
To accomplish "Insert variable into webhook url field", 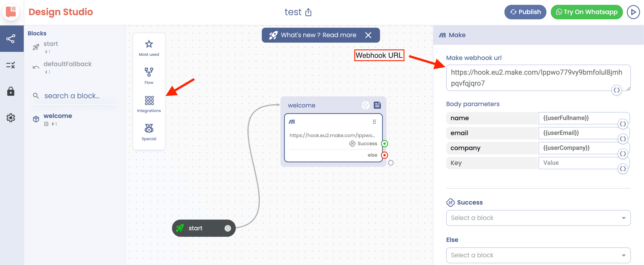I will point(617,90).
